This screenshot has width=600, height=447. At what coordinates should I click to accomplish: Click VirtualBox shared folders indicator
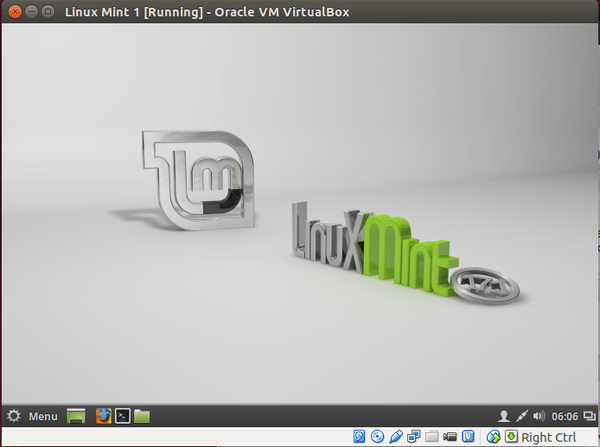pos(432,437)
